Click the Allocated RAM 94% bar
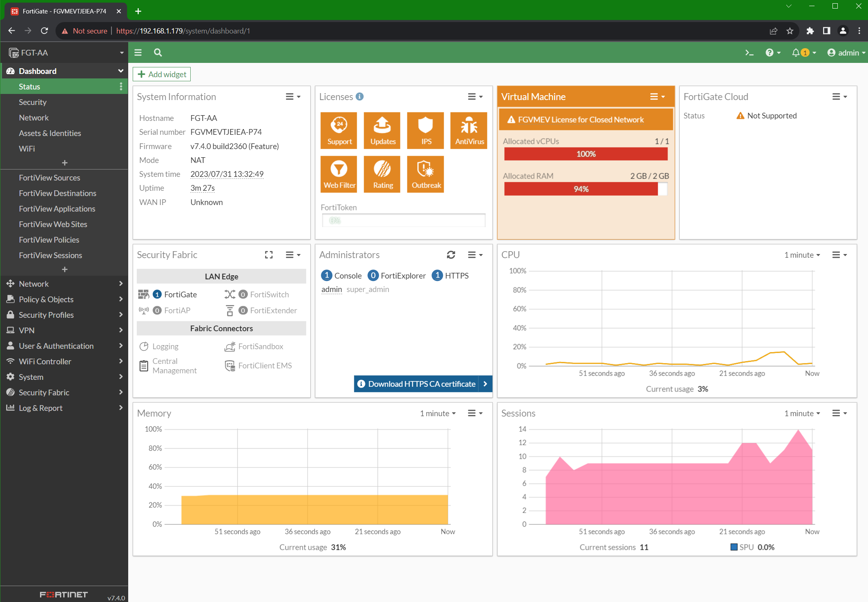Image resolution: width=868 pixels, height=602 pixels. [586, 189]
